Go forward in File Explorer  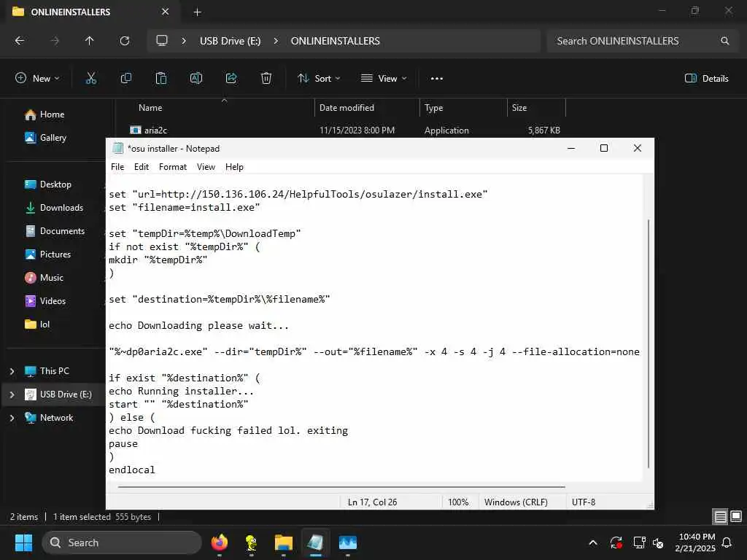[55, 41]
